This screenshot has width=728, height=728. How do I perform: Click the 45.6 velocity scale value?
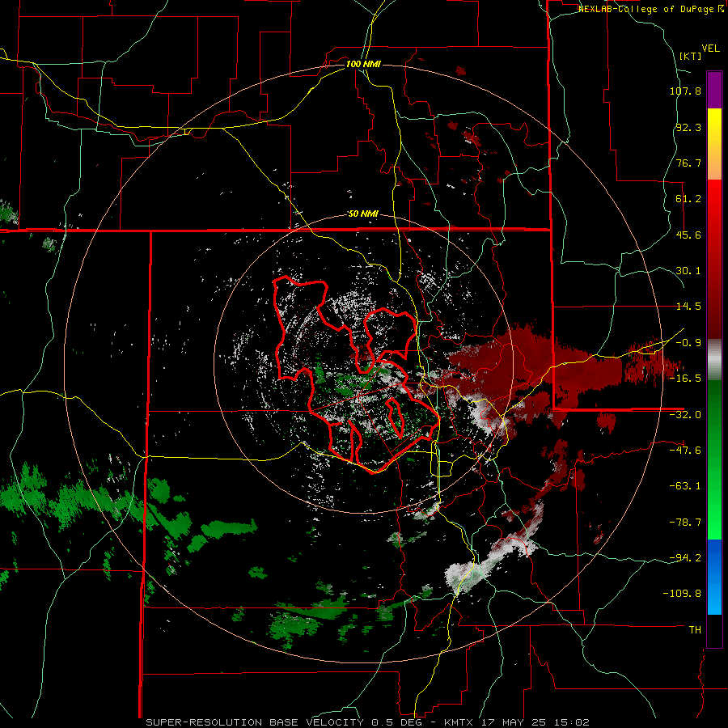(x=688, y=235)
